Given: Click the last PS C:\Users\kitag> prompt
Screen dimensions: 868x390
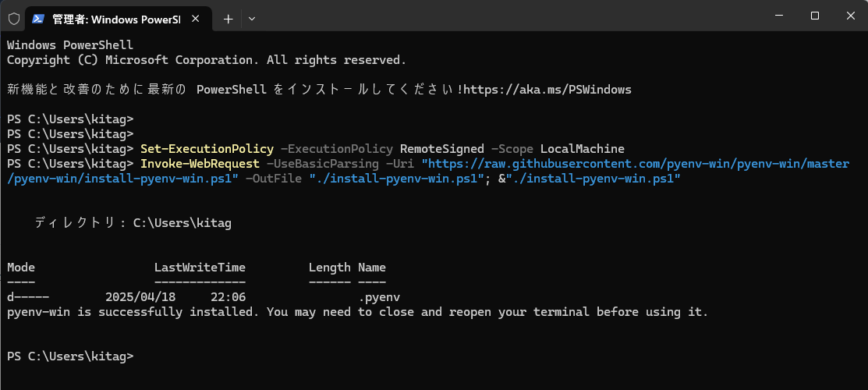Looking at the screenshot, I should (70, 356).
